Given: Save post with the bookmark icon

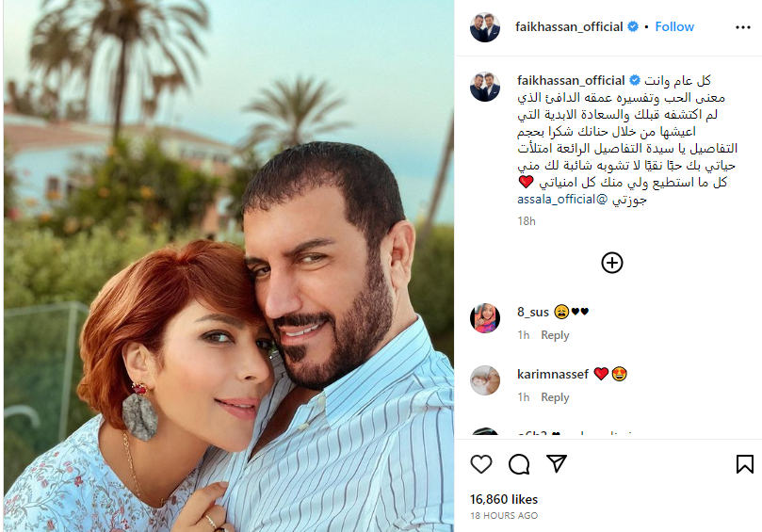Looking at the screenshot, I should (x=744, y=464).
